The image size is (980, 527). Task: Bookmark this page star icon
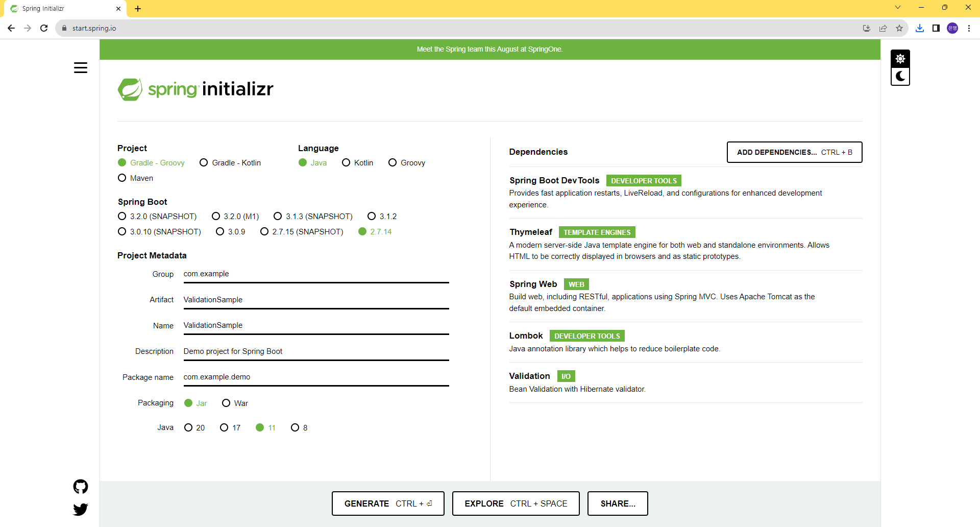[x=899, y=28]
